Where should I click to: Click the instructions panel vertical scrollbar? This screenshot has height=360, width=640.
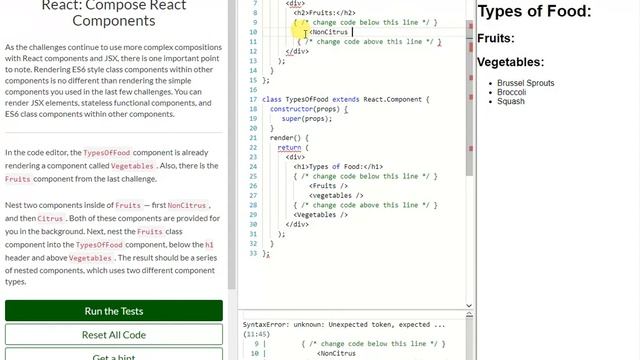[x=231, y=144]
